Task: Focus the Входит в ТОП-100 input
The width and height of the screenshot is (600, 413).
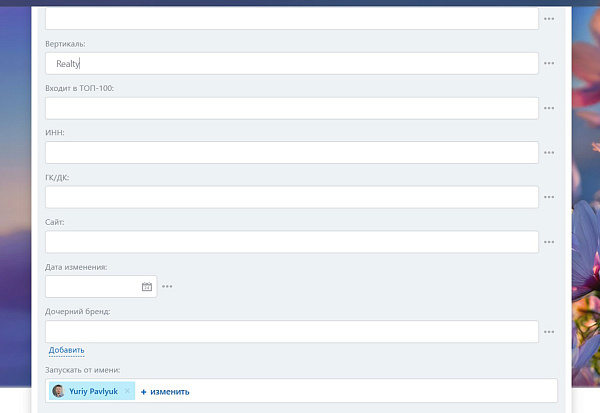Action: point(292,108)
